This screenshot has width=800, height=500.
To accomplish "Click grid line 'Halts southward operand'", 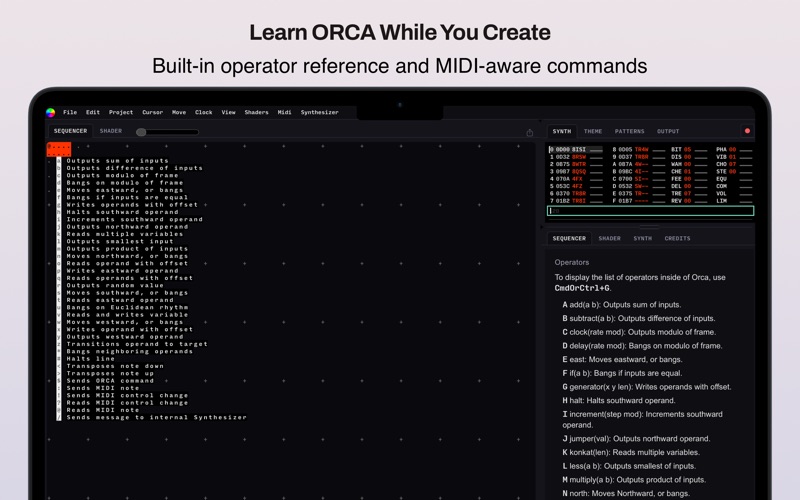I will (x=122, y=212).
